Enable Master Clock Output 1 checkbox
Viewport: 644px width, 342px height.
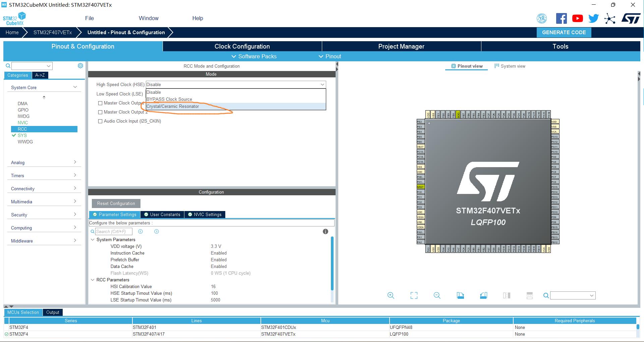pyautogui.click(x=100, y=103)
